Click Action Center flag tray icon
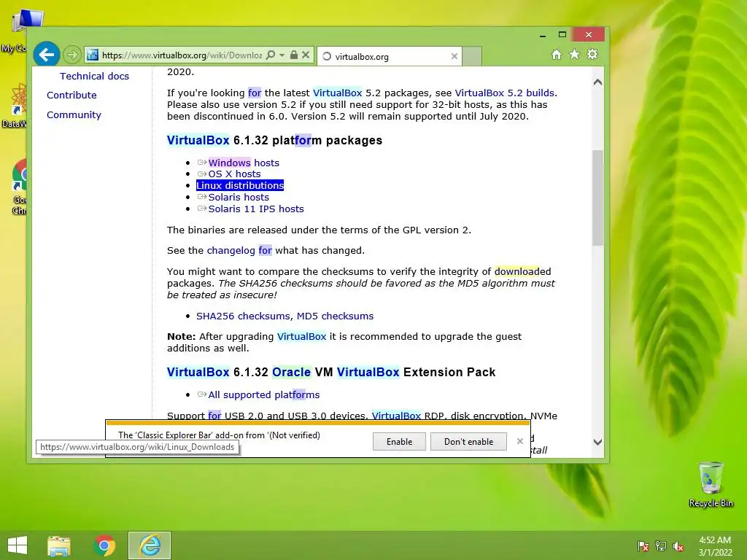This screenshot has height=560, width=747. click(x=643, y=546)
